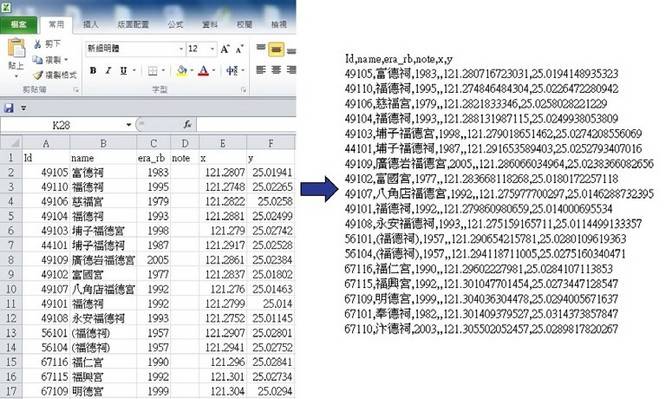Click the Paste clipboard icon
666x399 pixels.
click(x=16, y=48)
